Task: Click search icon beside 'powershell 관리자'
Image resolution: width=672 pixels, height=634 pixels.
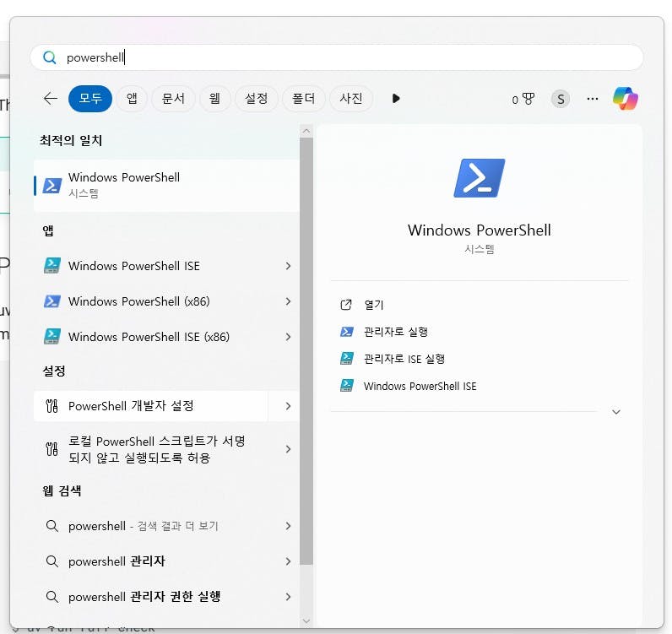Action: pos(51,561)
